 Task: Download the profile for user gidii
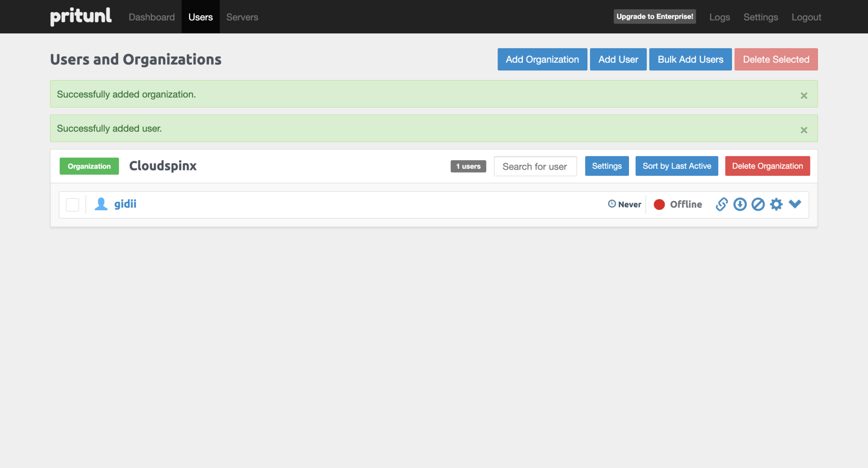(740, 204)
